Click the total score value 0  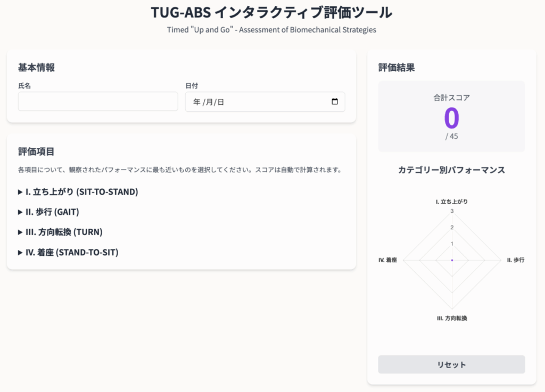click(451, 118)
